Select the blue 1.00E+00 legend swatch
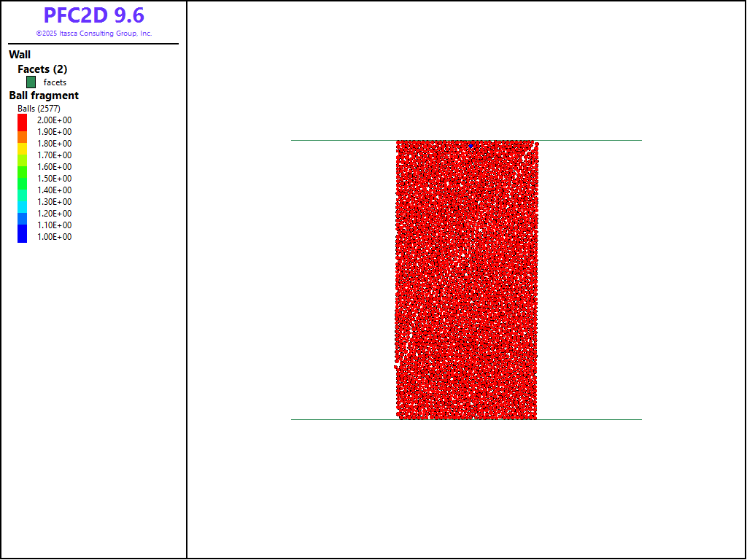The image size is (747, 560). (22, 238)
